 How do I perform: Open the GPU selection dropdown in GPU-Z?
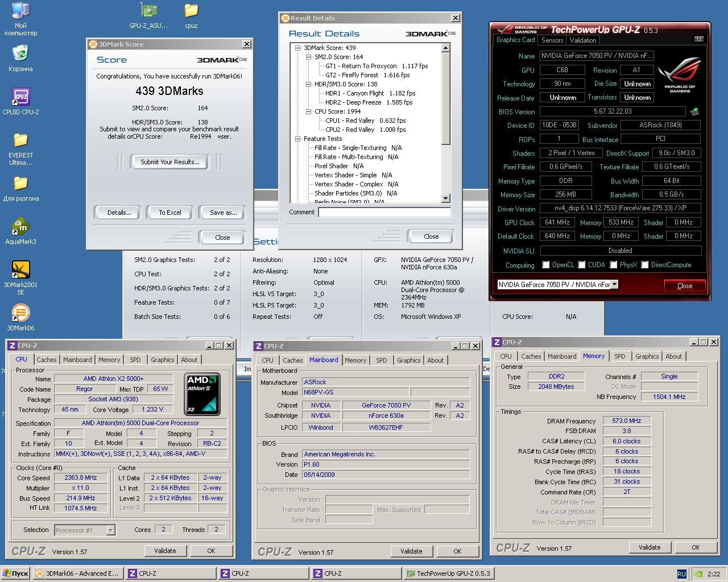[614, 284]
